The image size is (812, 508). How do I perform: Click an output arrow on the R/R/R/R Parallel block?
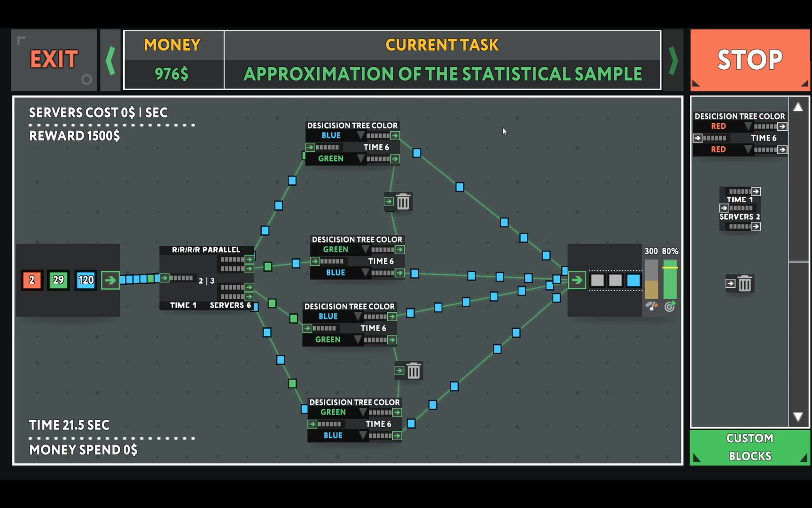(248, 259)
